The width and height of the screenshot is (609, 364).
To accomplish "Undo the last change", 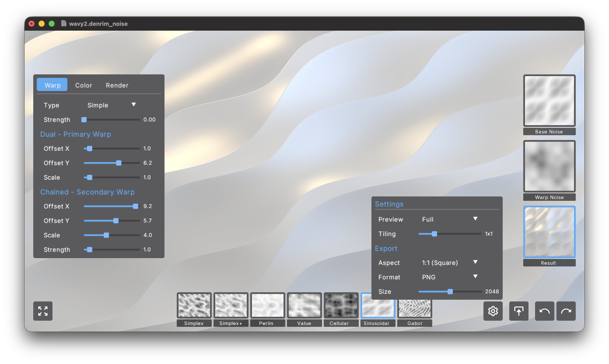I will pos(544,311).
